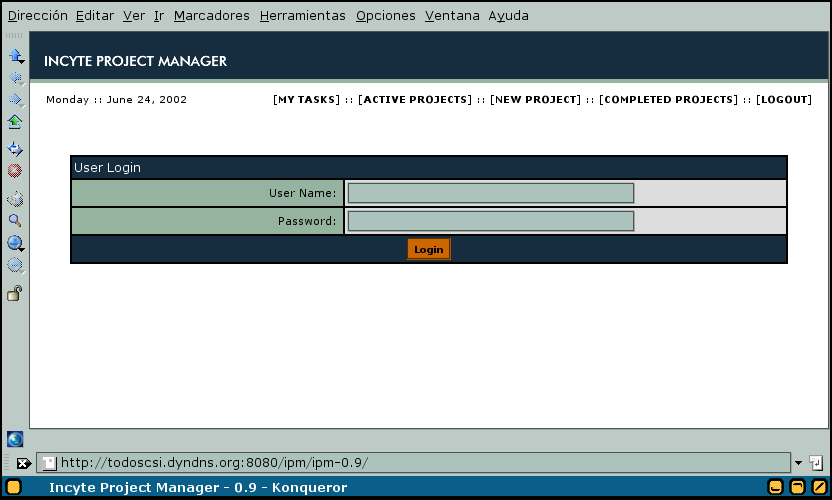Open Find with the magnifier icon
The width and height of the screenshot is (832, 500).
point(15,221)
